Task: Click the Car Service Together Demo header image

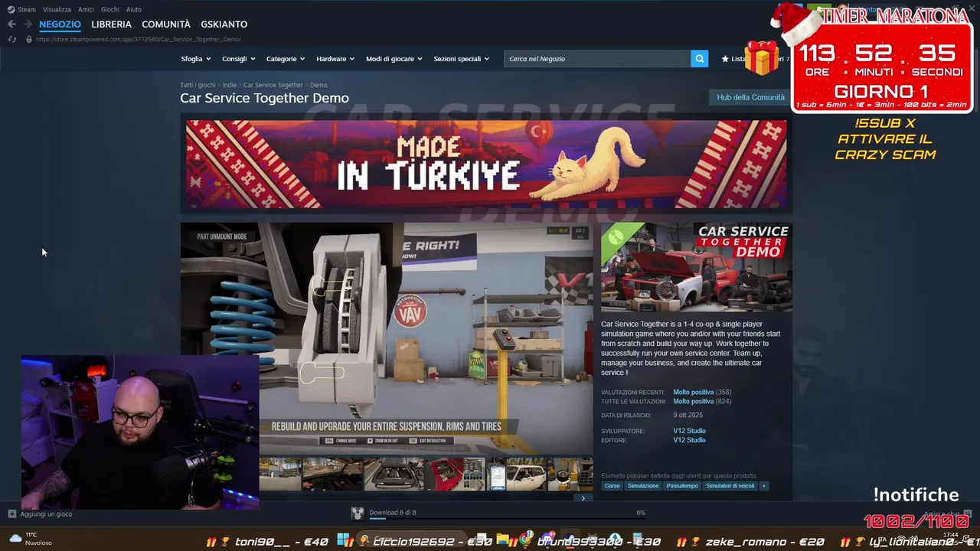Action: pyautogui.click(x=697, y=267)
